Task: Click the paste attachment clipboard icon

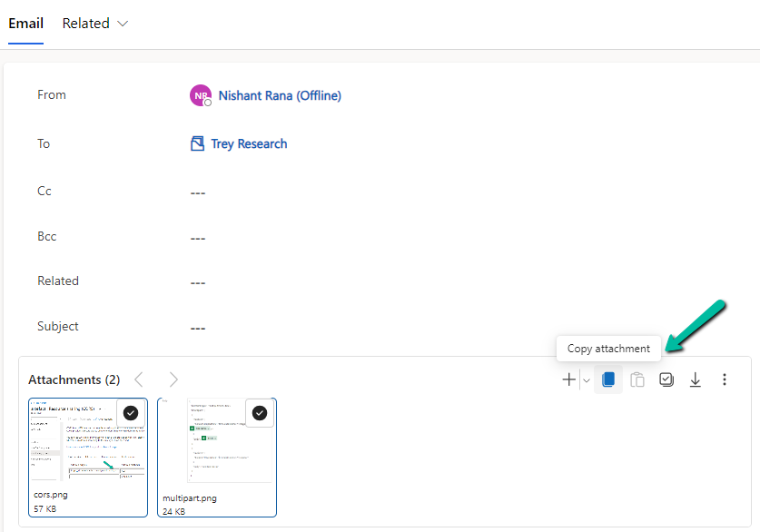Action: coord(637,379)
